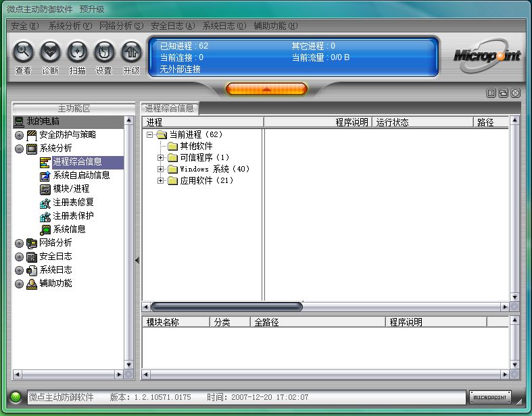532x416 pixels.
Task: Expand the 网络分析 node
Action: pyautogui.click(x=20, y=243)
